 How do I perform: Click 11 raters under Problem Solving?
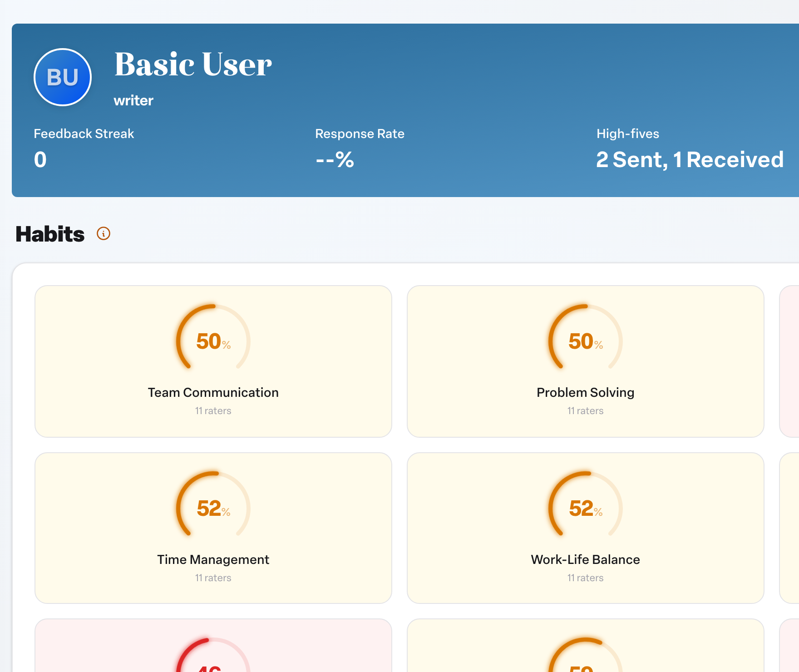[x=586, y=411]
